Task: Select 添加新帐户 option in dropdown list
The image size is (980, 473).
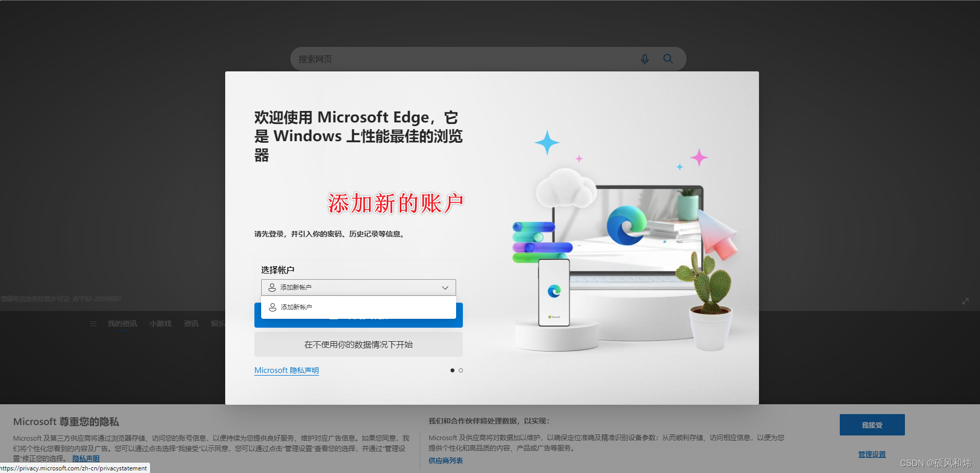Action: [x=359, y=307]
